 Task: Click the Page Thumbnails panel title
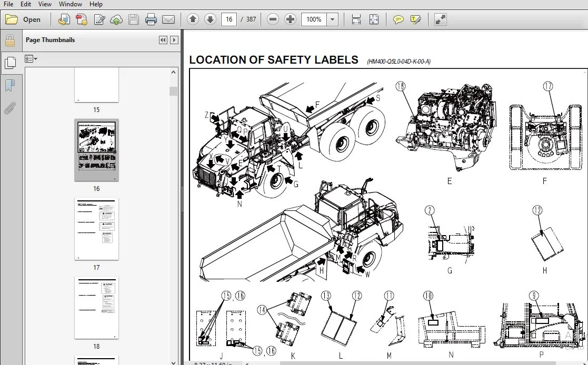50,40
